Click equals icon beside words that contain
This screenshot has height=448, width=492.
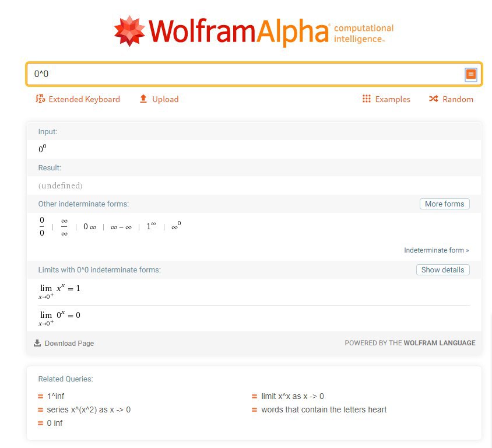(x=255, y=410)
